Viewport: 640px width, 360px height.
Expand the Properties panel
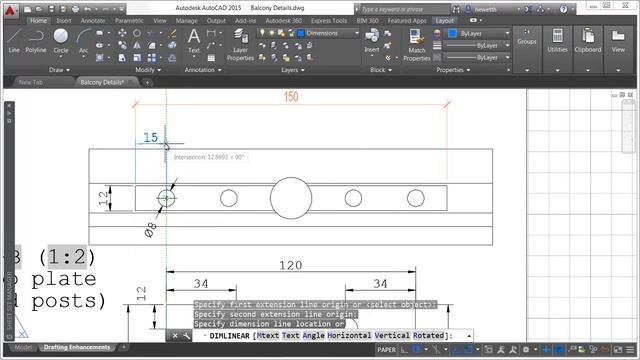453,70
